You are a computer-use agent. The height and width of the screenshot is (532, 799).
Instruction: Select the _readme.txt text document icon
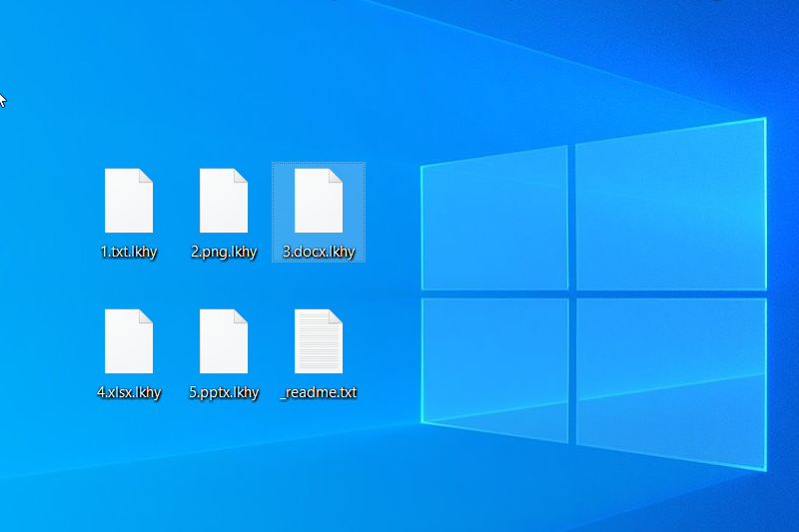coord(319,340)
